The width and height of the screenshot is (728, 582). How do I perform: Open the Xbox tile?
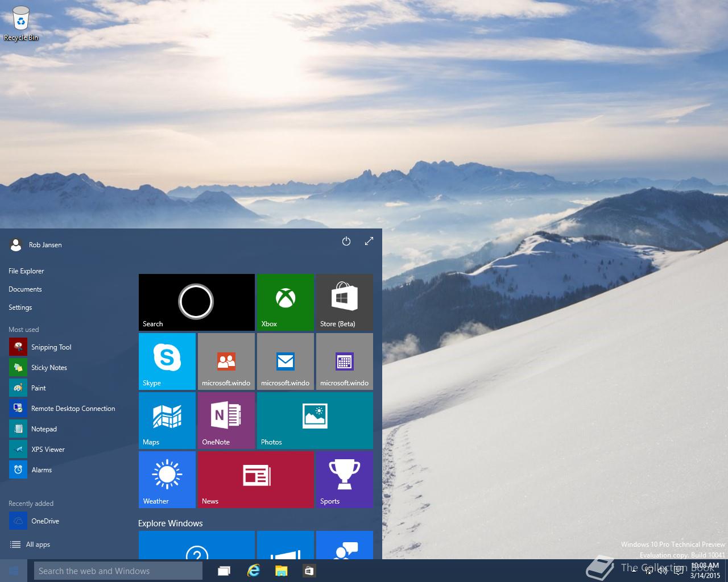[286, 302]
